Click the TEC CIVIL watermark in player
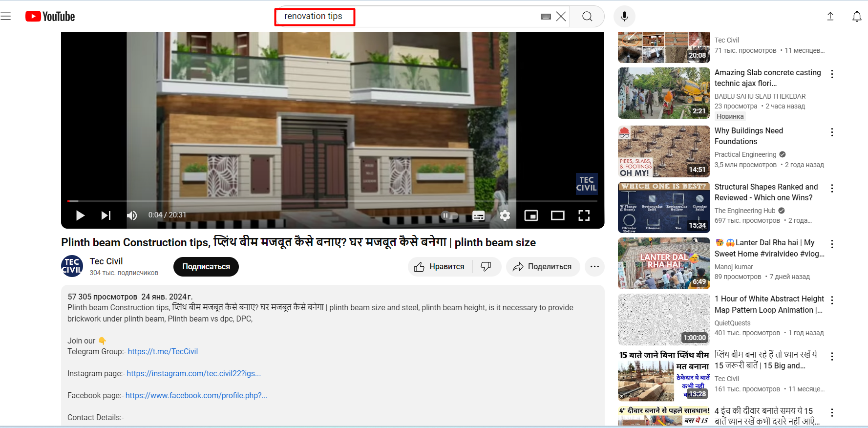868x428 pixels. 586,184
